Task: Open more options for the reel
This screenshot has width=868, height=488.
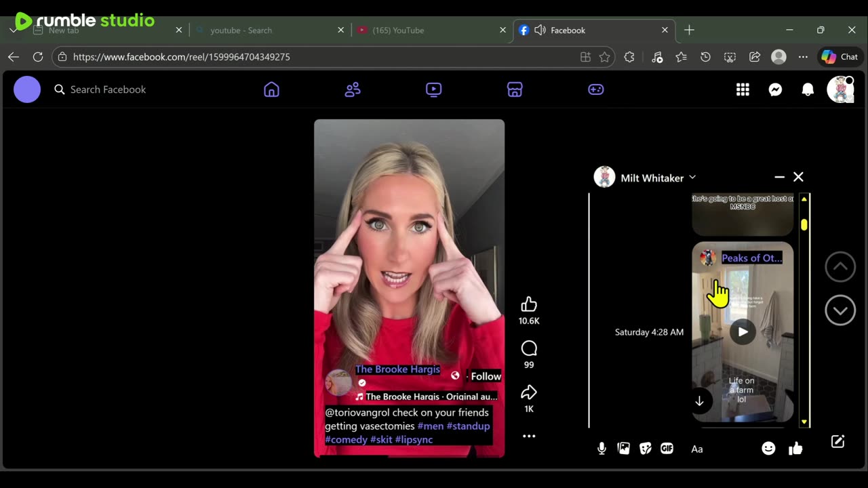Action: [x=529, y=436]
